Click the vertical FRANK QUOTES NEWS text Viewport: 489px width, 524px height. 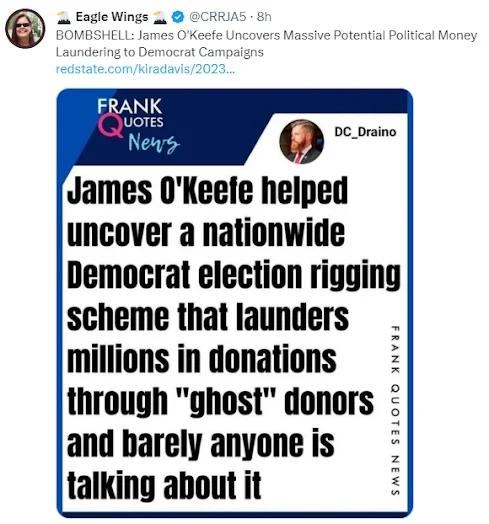point(395,410)
